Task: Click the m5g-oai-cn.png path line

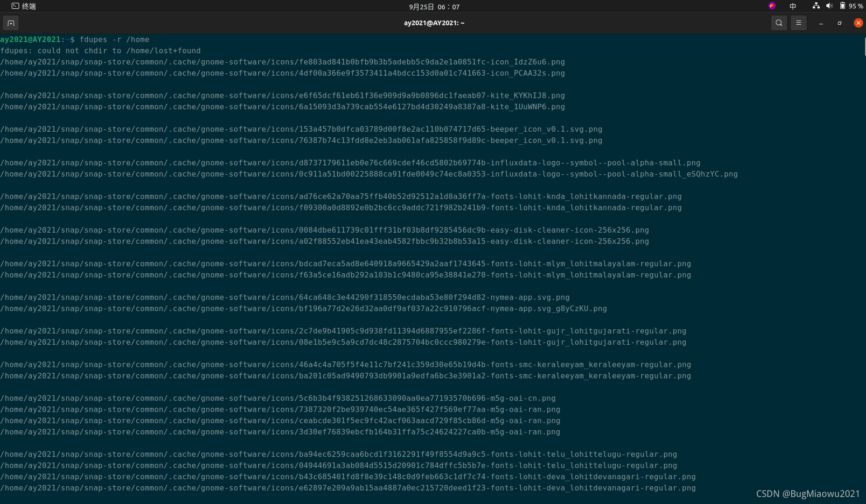Action: tap(278, 398)
